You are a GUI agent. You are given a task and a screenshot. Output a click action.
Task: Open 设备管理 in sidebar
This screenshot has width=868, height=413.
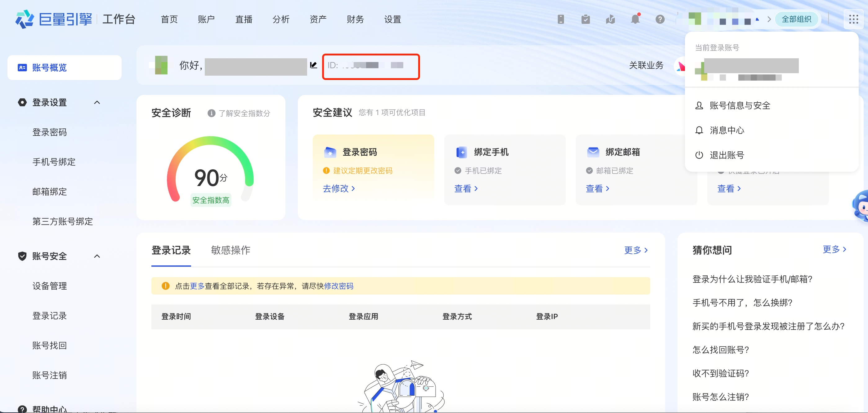tap(50, 286)
